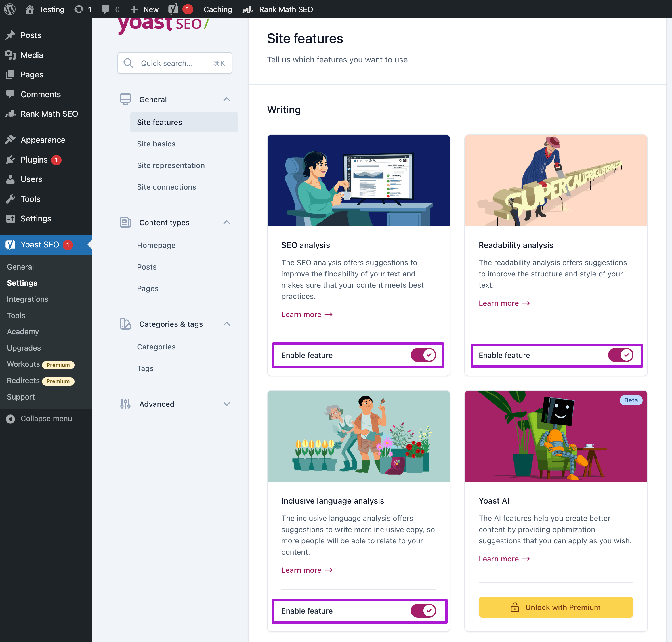Viewport: 672px width, 642px height.
Task: Toggle off Readability analysis feature
Action: pos(621,355)
